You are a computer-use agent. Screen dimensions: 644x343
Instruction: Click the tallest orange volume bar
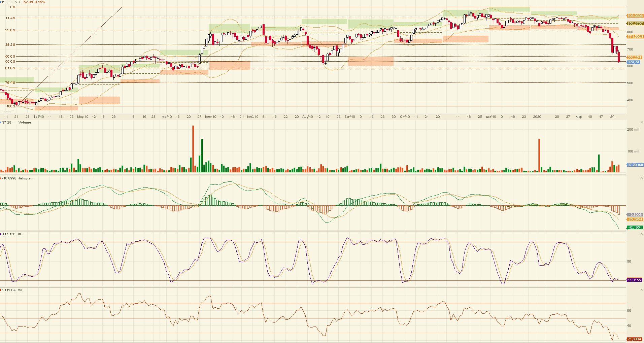click(x=193, y=149)
